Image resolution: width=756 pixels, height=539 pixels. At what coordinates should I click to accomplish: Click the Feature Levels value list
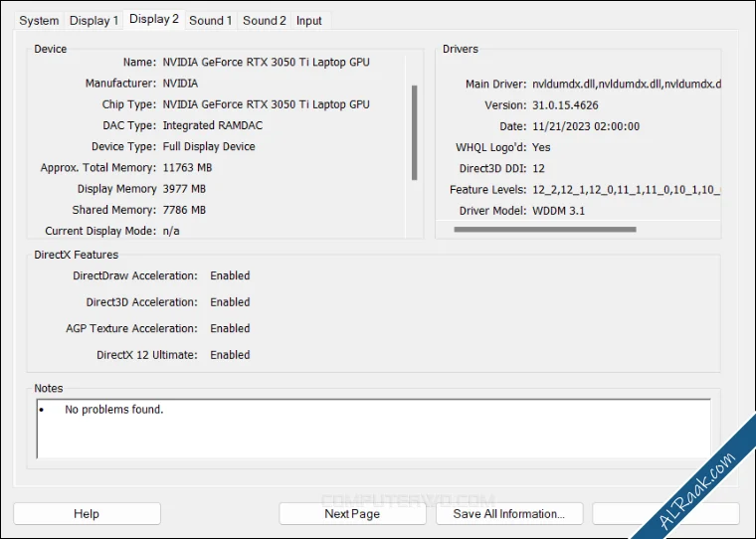coord(627,190)
